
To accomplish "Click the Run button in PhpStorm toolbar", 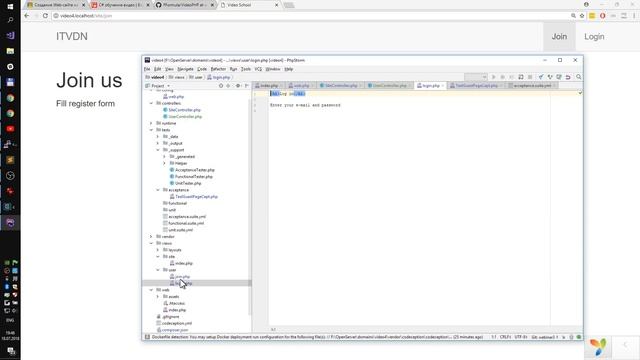I will point(493,77).
